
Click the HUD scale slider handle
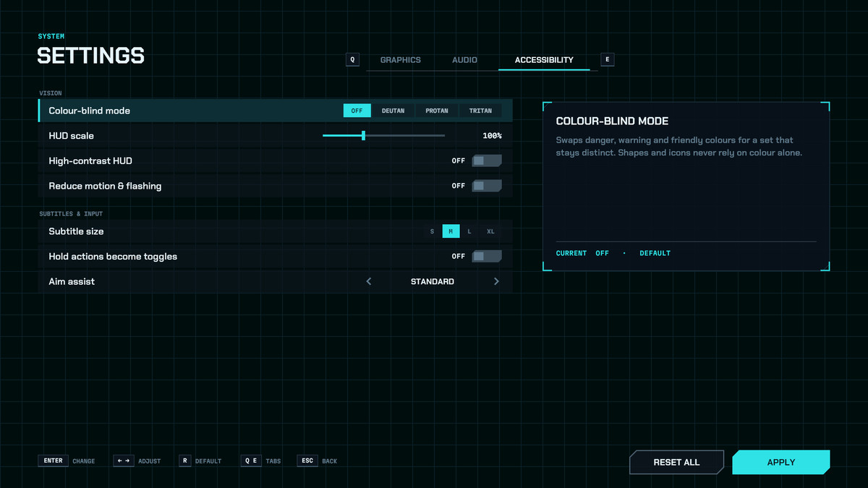[363, 135]
